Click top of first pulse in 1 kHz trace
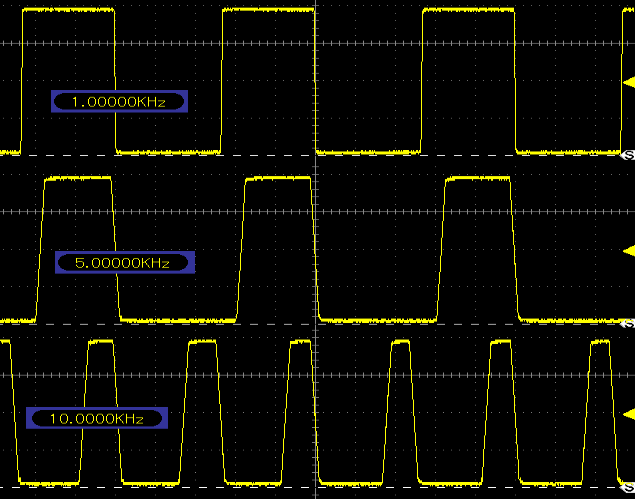Image resolution: width=635 pixels, height=499 pixels. [67, 10]
